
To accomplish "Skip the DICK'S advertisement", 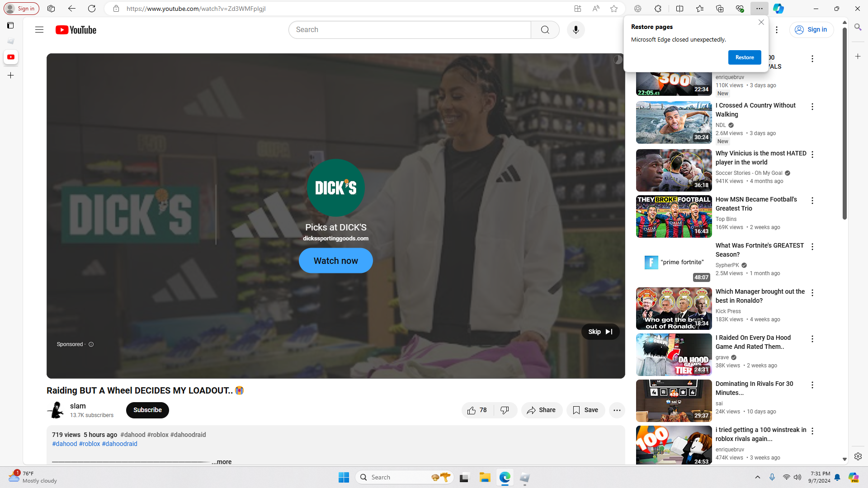I will pyautogui.click(x=600, y=332).
